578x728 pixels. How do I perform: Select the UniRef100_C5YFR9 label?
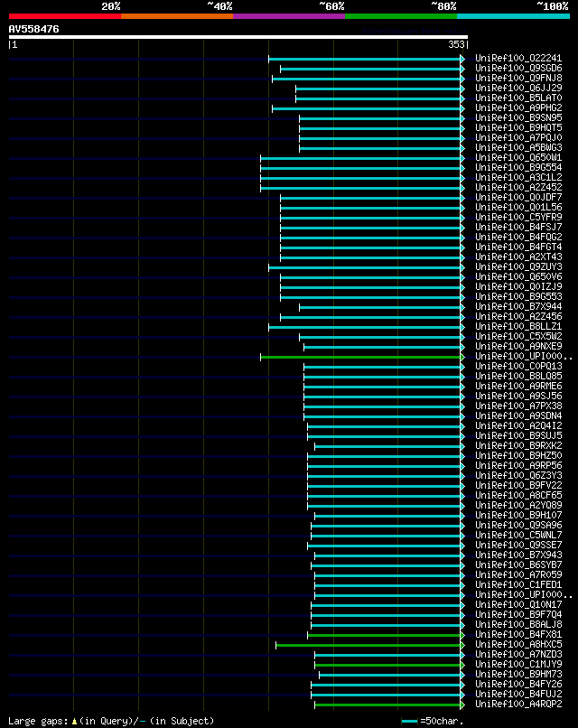coord(518,218)
